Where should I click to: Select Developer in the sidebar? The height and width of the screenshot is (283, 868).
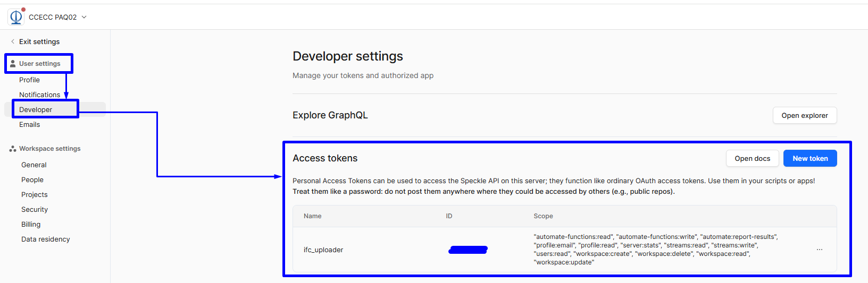click(x=36, y=109)
